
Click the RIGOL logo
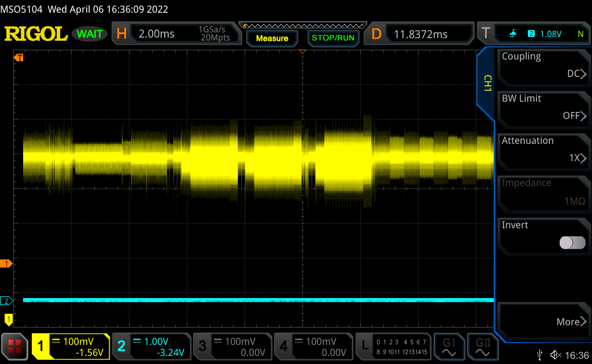[x=36, y=34]
